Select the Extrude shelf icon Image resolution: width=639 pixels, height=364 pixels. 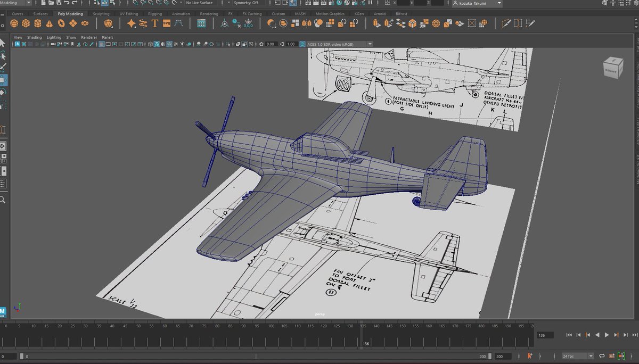pos(377,23)
